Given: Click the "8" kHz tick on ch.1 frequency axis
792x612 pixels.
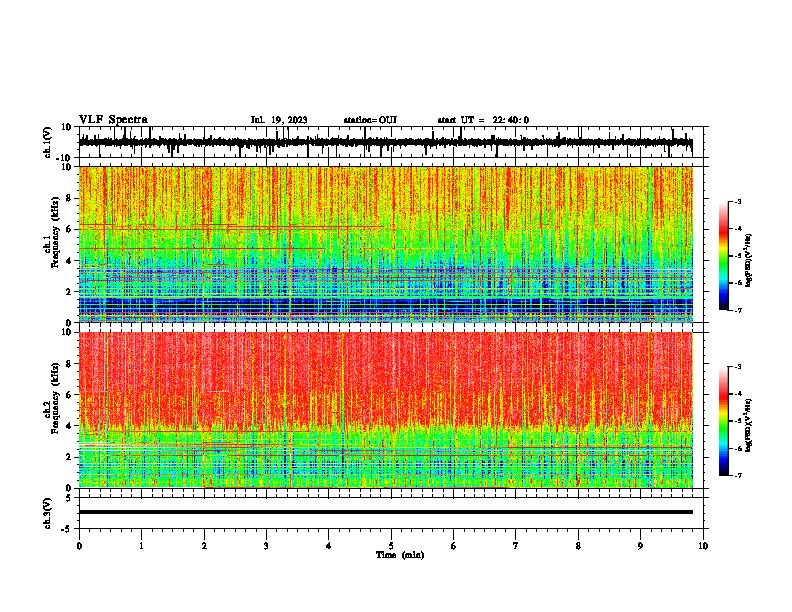Looking at the screenshot, I should pyautogui.click(x=70, y=198).
